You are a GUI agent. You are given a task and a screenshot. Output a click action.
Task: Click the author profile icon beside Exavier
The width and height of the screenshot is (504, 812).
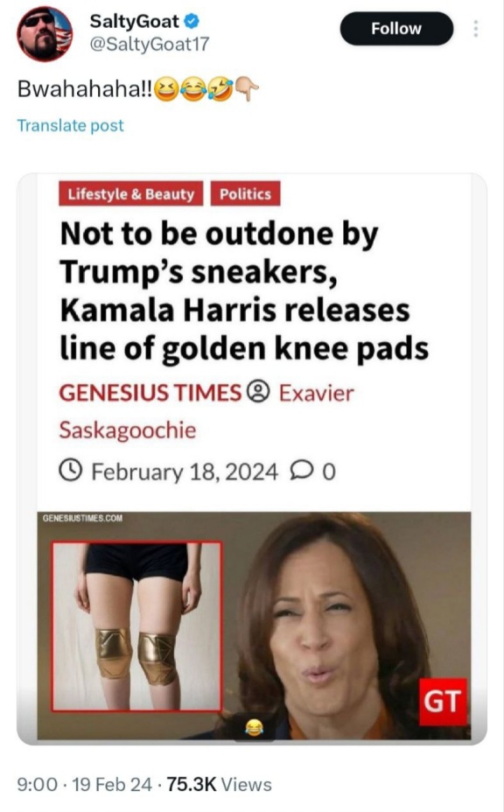259,392
